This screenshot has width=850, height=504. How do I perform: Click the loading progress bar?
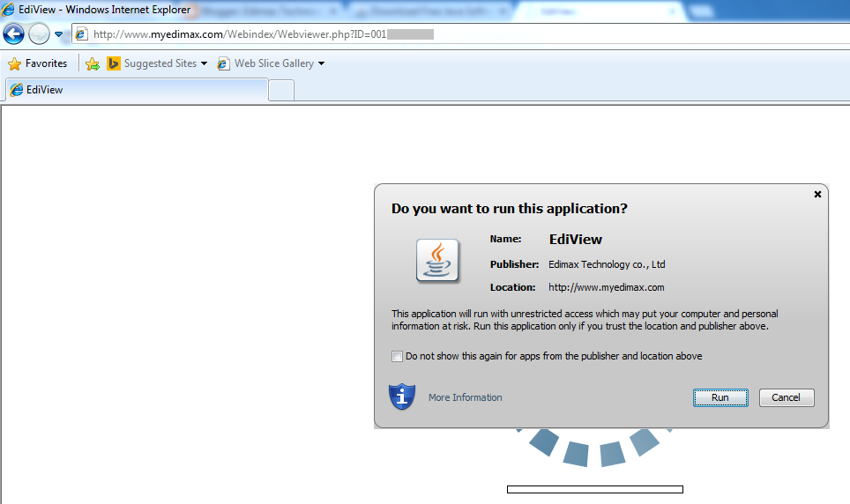coord(594,489)
